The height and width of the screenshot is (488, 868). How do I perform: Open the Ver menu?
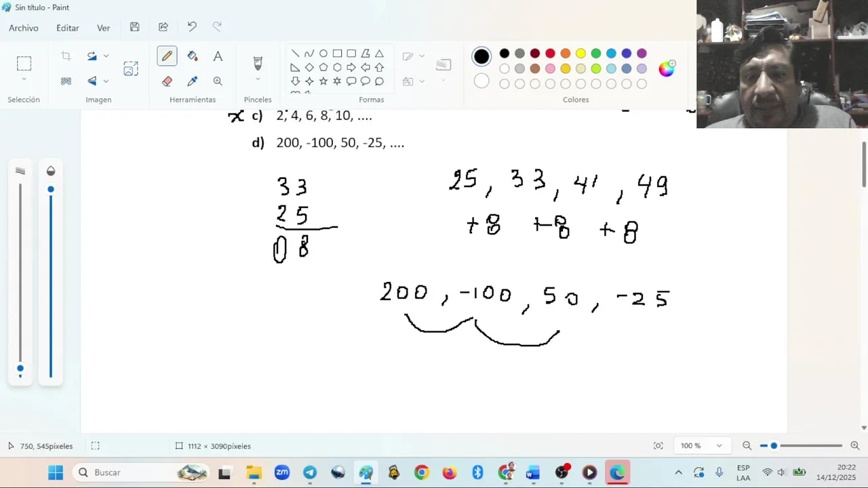click(x=103, y=28)
